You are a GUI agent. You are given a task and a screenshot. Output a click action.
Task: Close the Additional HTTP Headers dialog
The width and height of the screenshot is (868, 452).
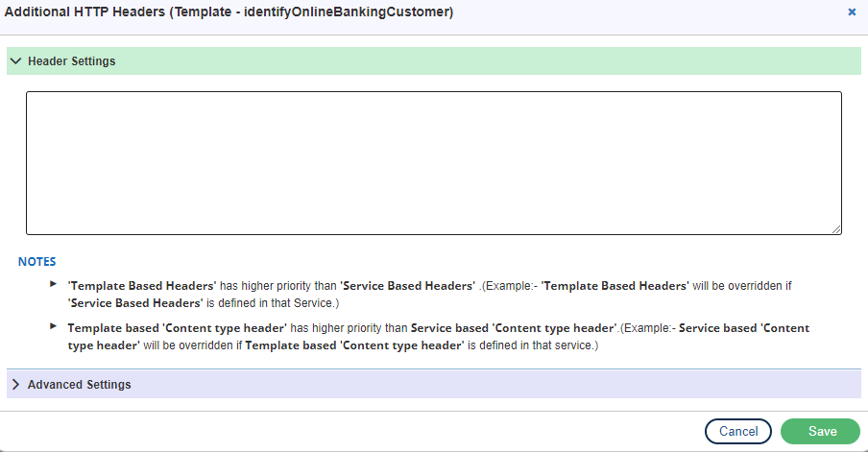point(852,12)
